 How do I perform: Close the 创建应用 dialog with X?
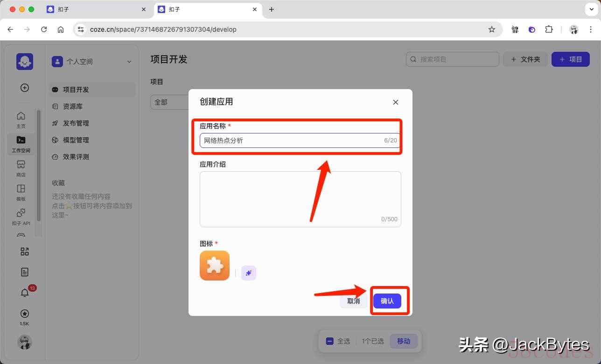(x=396, y=102)
